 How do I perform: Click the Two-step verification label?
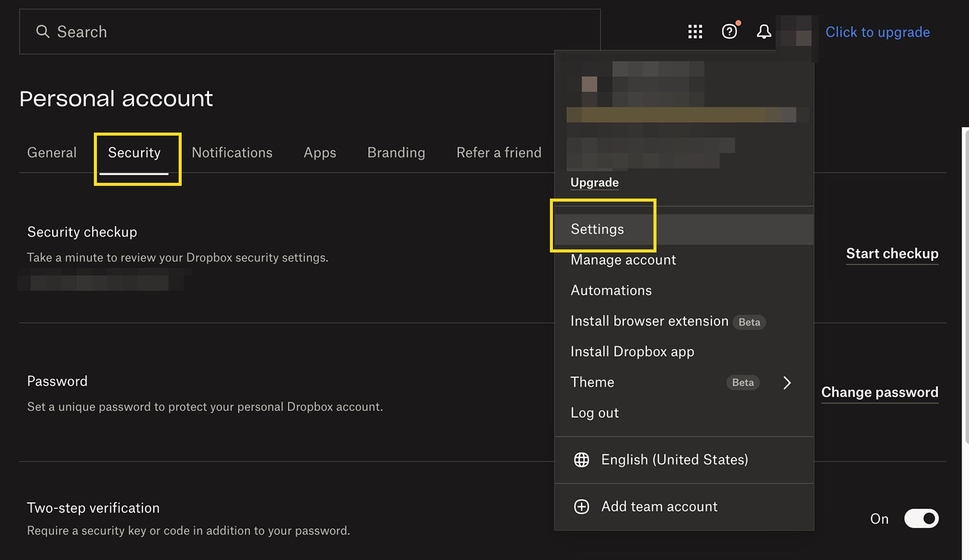coord(93,508)
